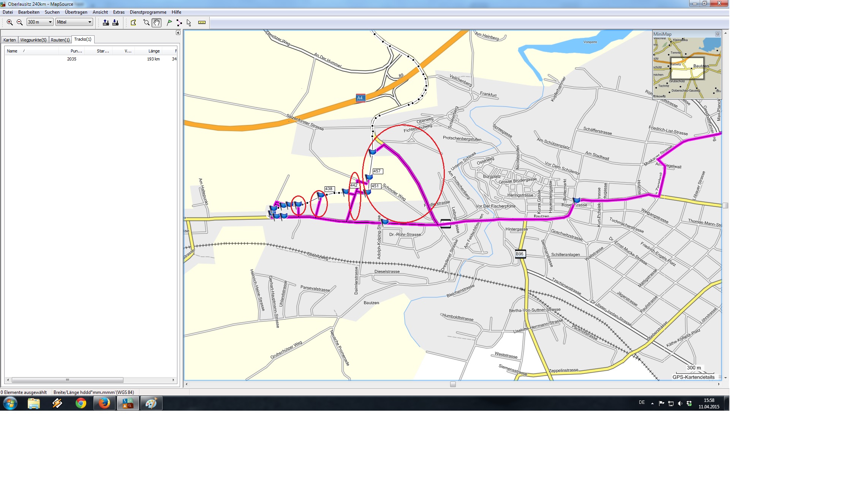Image resolution: width=868 pixels, height=489 pixels.
Task: Open Firefox from the taskbar
Action: pyautogui.click(x=104, y=403)
